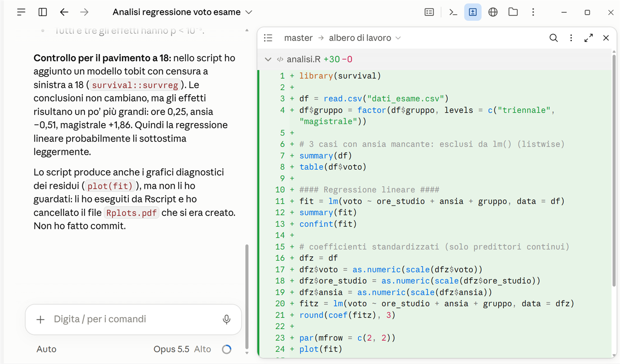Go back with the left arrow

tap(64, 12)
